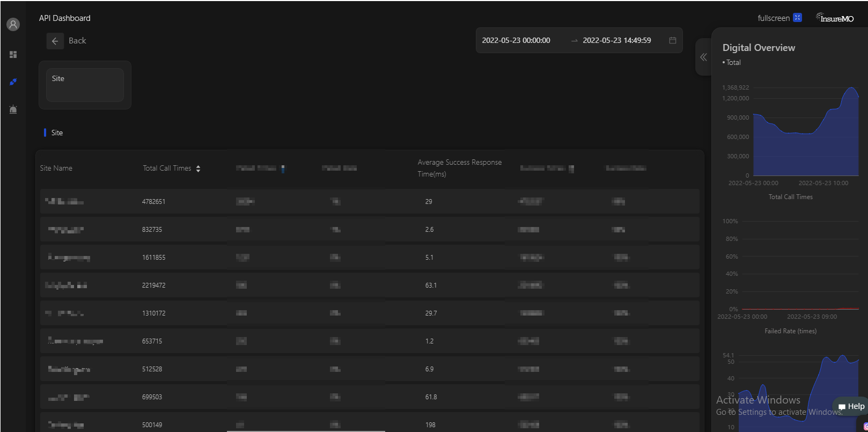Screen dimensions: 868x432
Task: Collapse the Digital Overview panel chevron
Action: pos(703,57)
